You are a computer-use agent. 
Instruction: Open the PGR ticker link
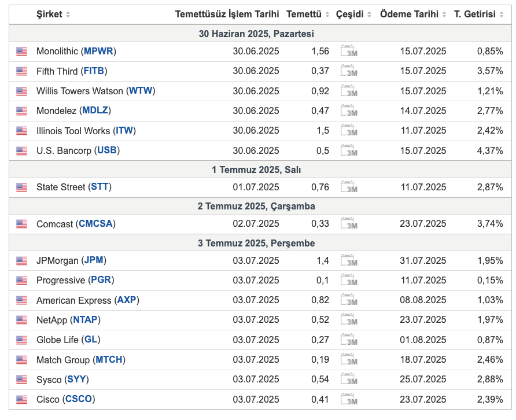pos(101,280)
